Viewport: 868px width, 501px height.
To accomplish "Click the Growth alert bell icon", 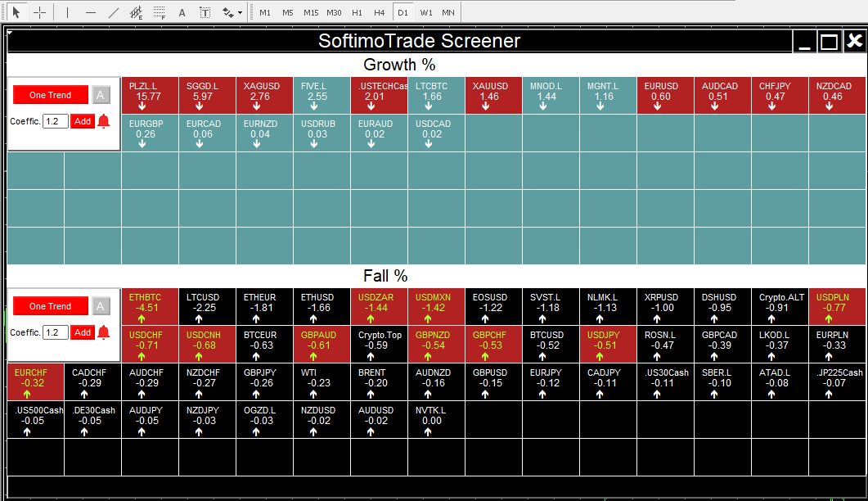I will (x=104, y=121).
